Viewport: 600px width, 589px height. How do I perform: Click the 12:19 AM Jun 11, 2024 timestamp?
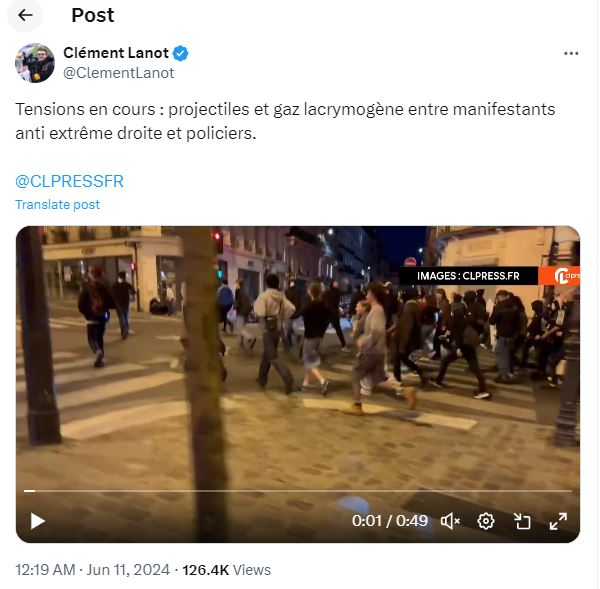(x=93, y=570)
